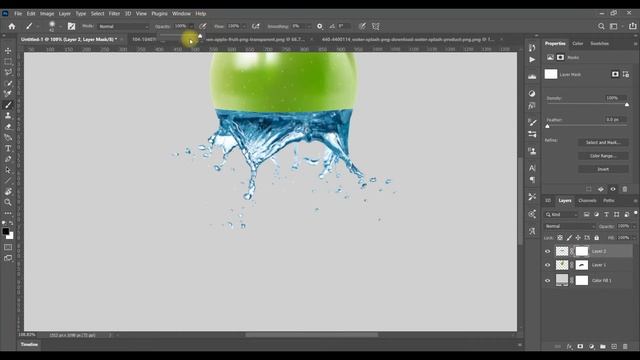Create new group folder icon
Screen dimensions: 640x360
pos(603,347)
